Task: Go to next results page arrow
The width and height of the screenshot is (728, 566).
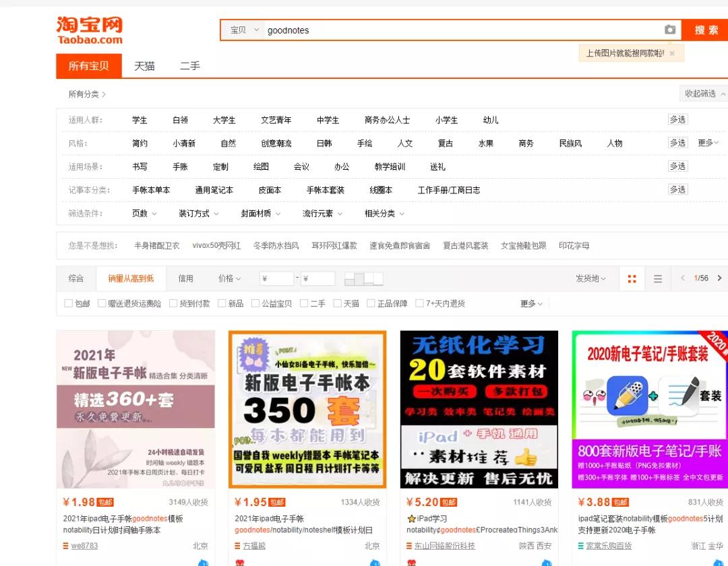Action: tap(720, 278)
